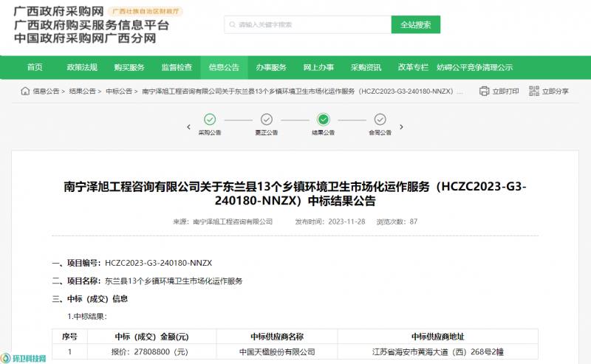This screenshot has height=364, width=591.
Task: Click the project number HCZC2023-G3-240180-NNZX text
Action: [x=158, y=263]
